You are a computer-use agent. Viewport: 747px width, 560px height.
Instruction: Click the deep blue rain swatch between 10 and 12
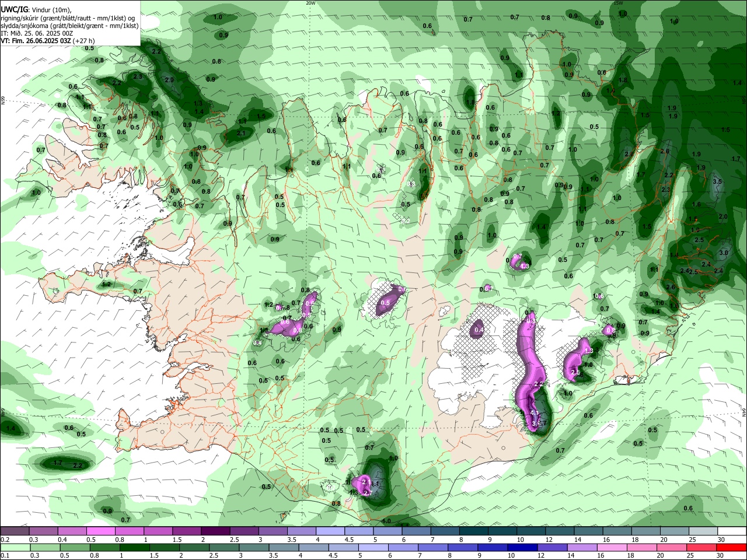point(522,548)
